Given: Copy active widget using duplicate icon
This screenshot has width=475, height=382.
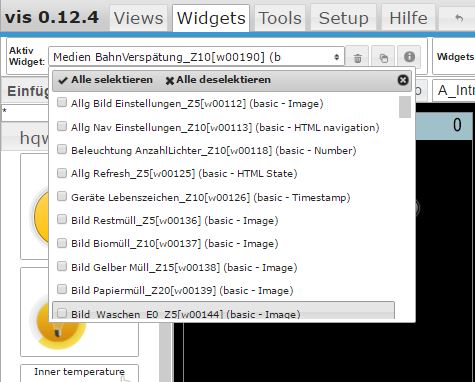Looking at the screenshot, I should pyautogui.click(x=383, y=58).
